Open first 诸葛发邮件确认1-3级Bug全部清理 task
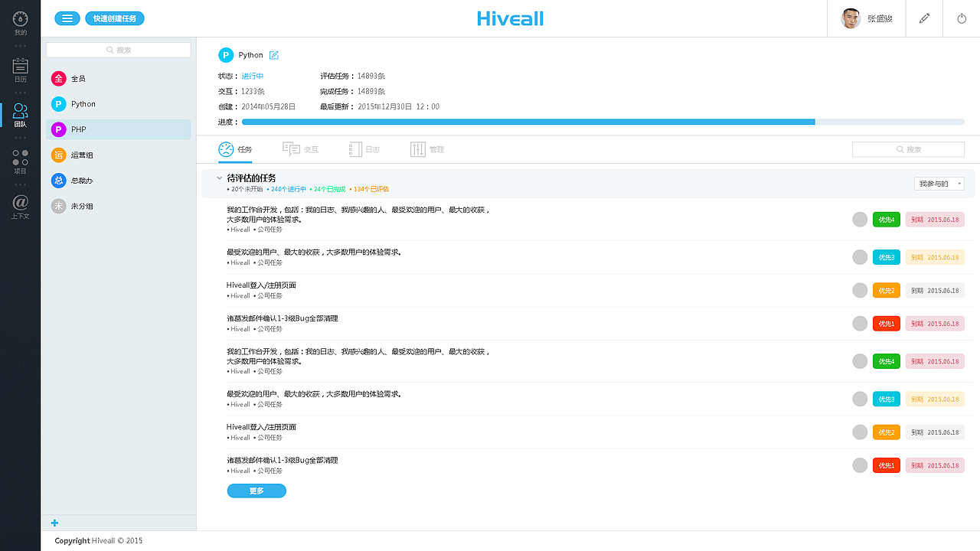Viewport: 980px width, 551px height. [283, 318]
